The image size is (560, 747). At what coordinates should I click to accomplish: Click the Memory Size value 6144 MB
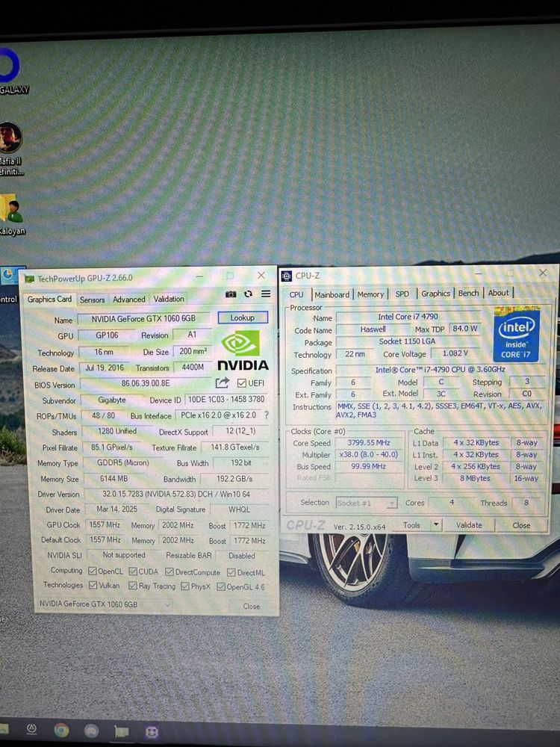point(113,478)
